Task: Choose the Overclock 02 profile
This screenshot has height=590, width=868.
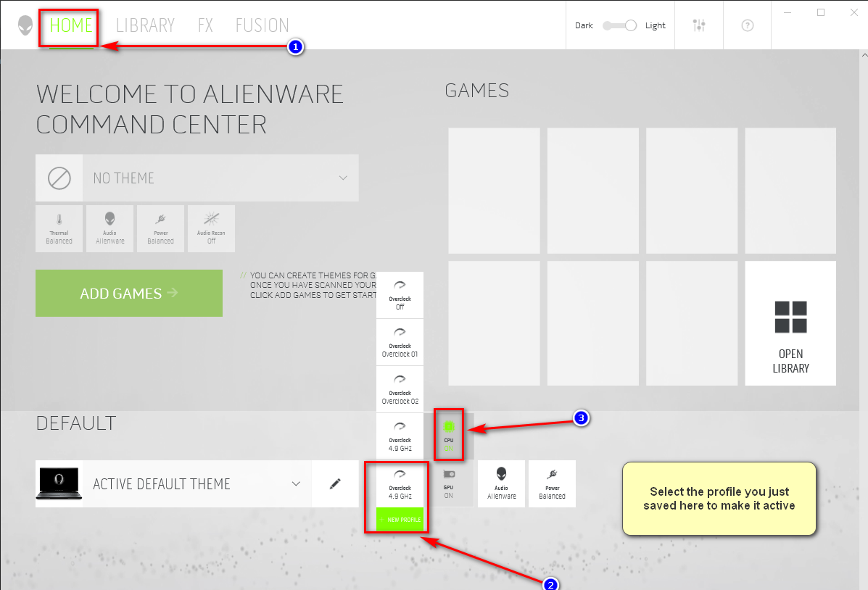Action: point(400,389)
